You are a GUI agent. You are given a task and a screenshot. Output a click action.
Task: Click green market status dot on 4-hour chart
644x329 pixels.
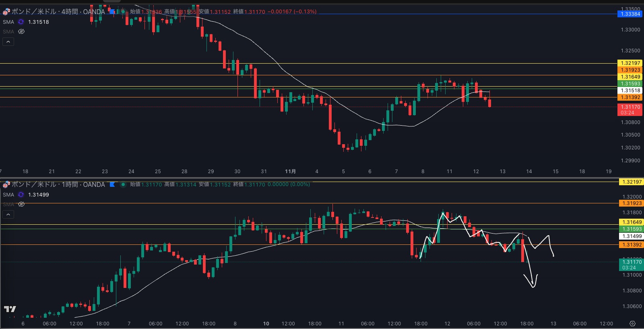pos(123,12)
